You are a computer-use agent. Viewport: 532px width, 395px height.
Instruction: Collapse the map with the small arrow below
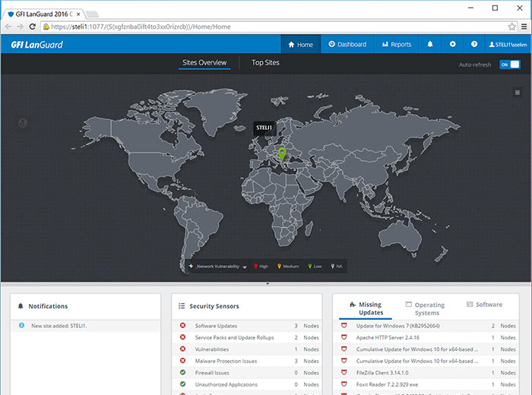(x=268, y=283)
